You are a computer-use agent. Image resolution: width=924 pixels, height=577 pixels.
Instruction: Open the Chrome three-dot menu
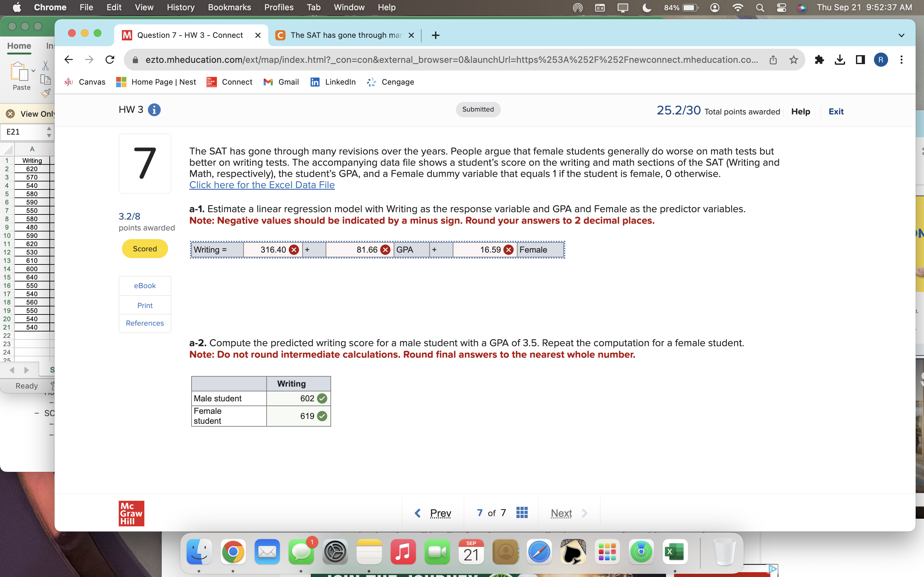[x=902, y=60]
